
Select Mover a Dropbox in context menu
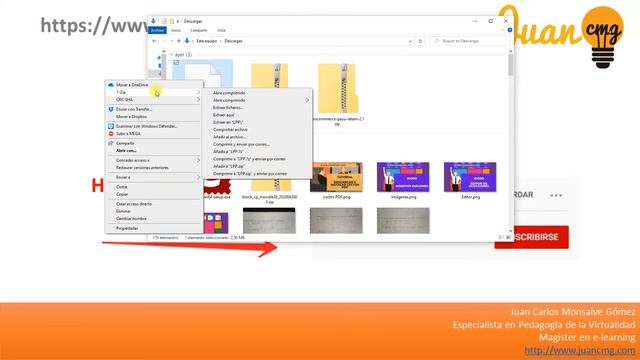(131, 117)
